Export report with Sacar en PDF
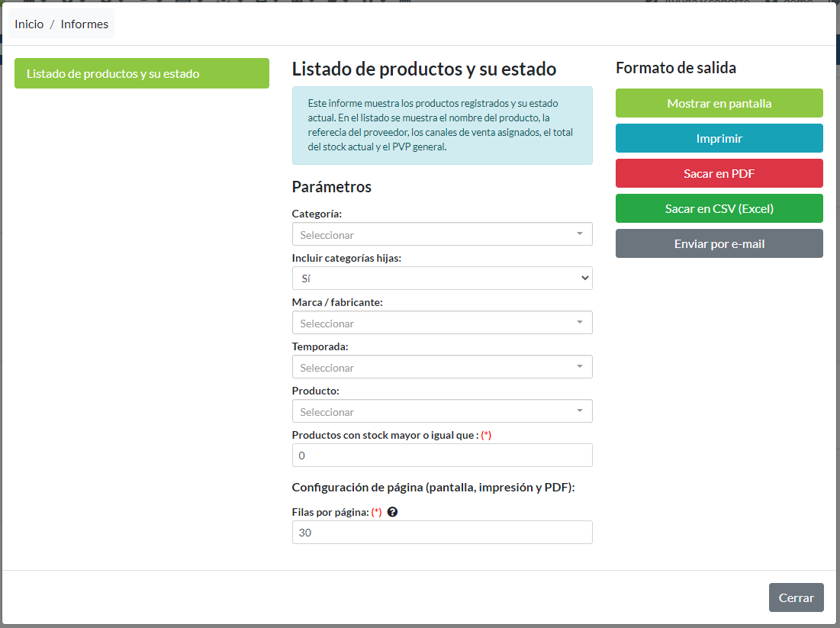The image size is (840, 628). point(719,173)
